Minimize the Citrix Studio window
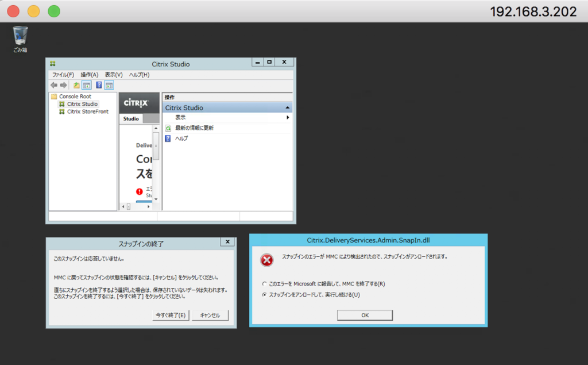Screen dimensions: 588x365 (x=257, y=62)
